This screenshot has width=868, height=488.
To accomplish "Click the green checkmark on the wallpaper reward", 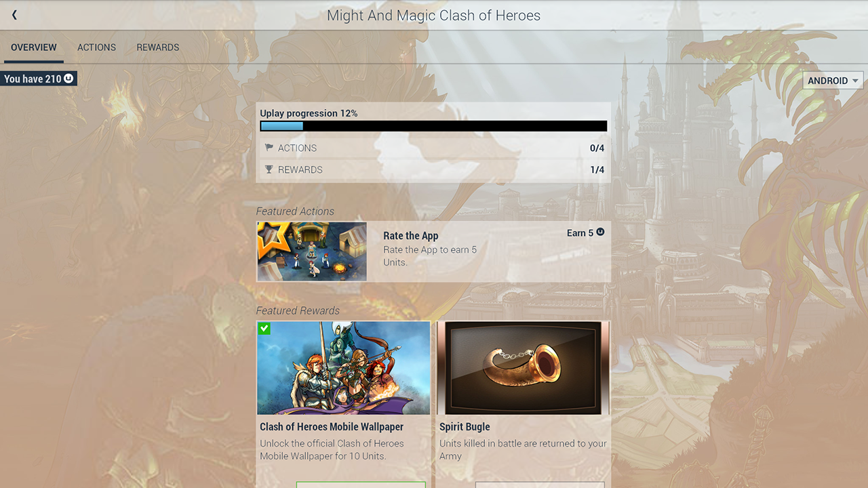I will (264, 328).
